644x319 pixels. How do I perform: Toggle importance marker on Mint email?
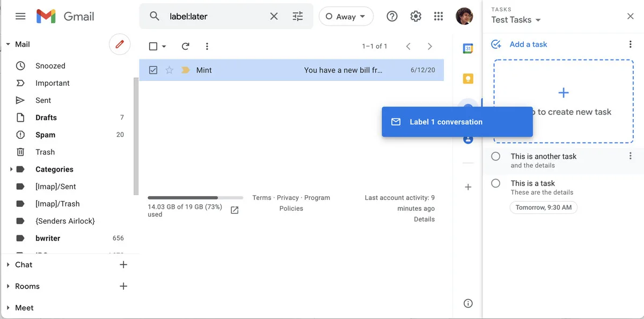[186, 70]
